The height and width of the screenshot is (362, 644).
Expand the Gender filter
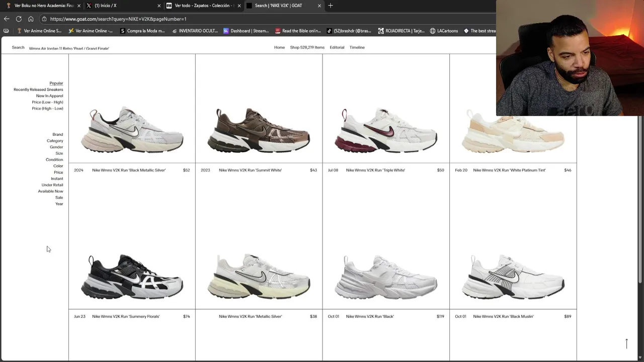(56, 147)
